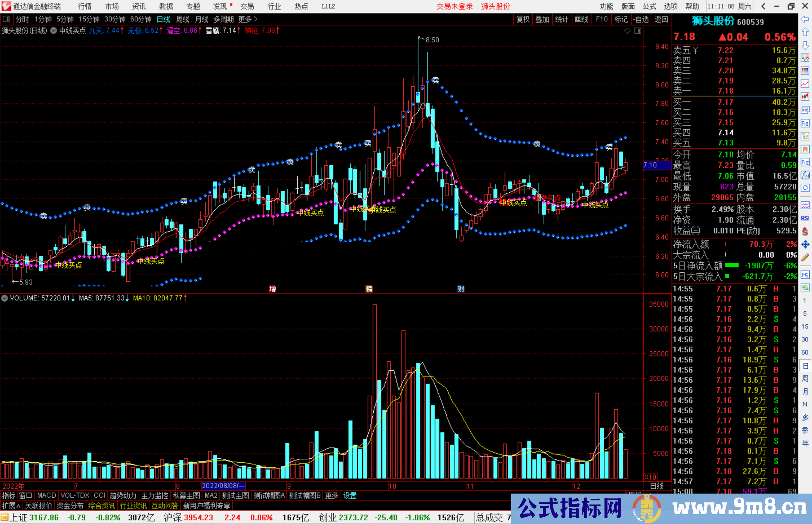812x524 pixels.
Task: Click the back chevron in title bar
Action: [x=763, y=6]
